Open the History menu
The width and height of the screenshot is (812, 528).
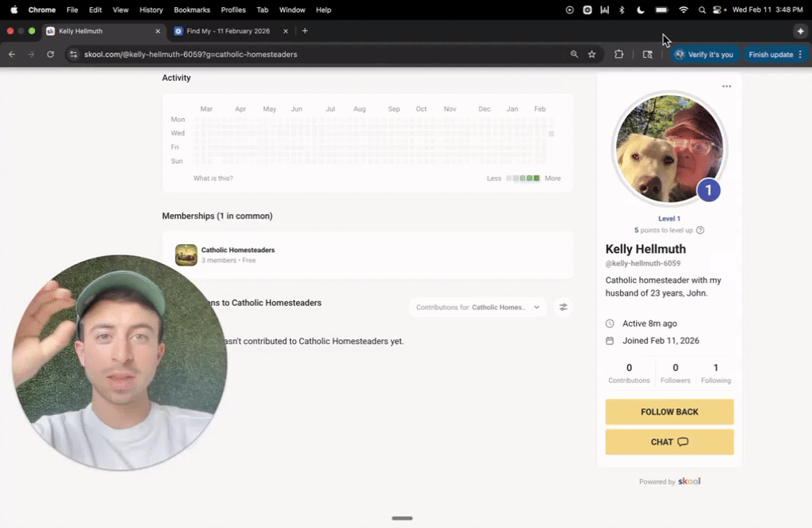pyautogui.click(x=151, y=10)
